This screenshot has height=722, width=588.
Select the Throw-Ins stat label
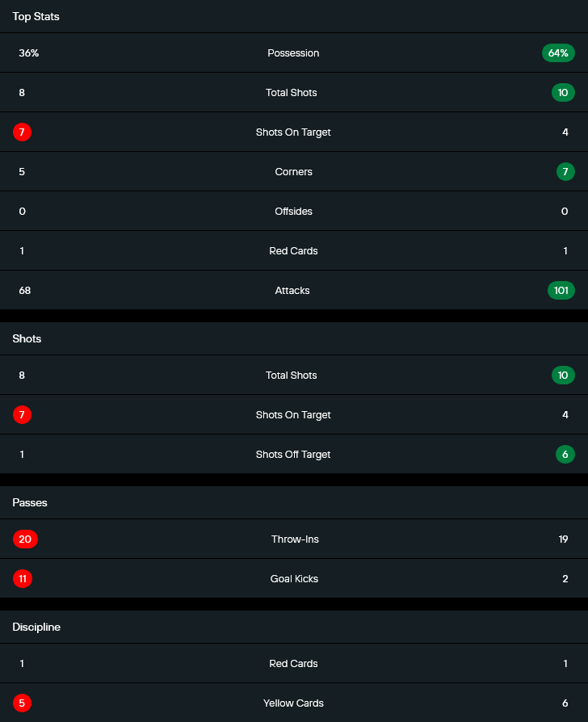pyautogui.click(x=295, y=539)
